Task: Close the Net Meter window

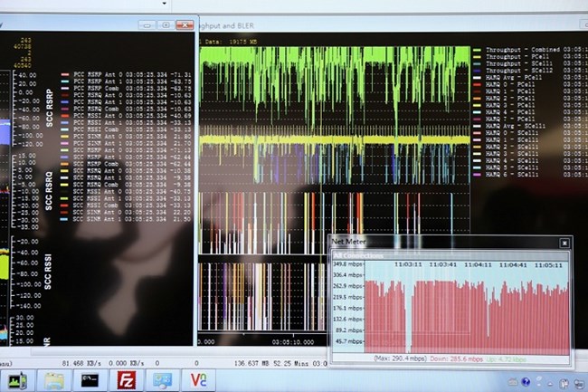Action: pos(564,243)
